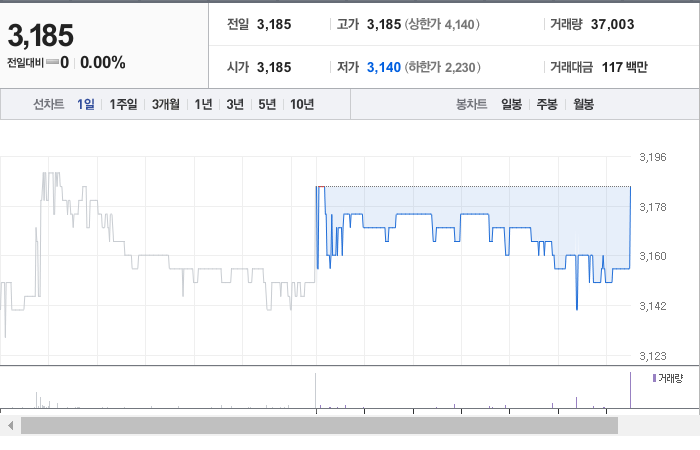Screen dimensions: 700x450
Task: Switch to the 5년 chart range
Action: coord(267,104)
